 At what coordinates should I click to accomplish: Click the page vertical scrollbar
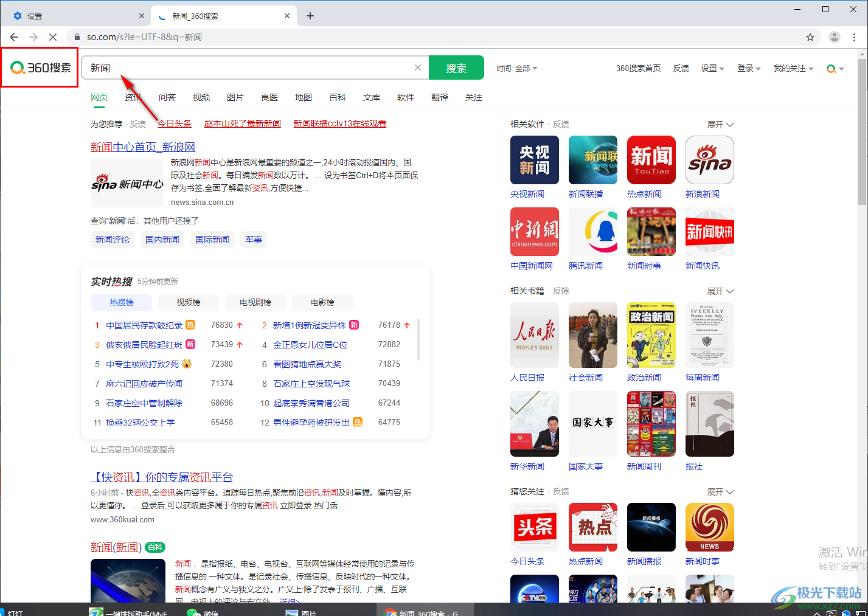coord(863,131)
